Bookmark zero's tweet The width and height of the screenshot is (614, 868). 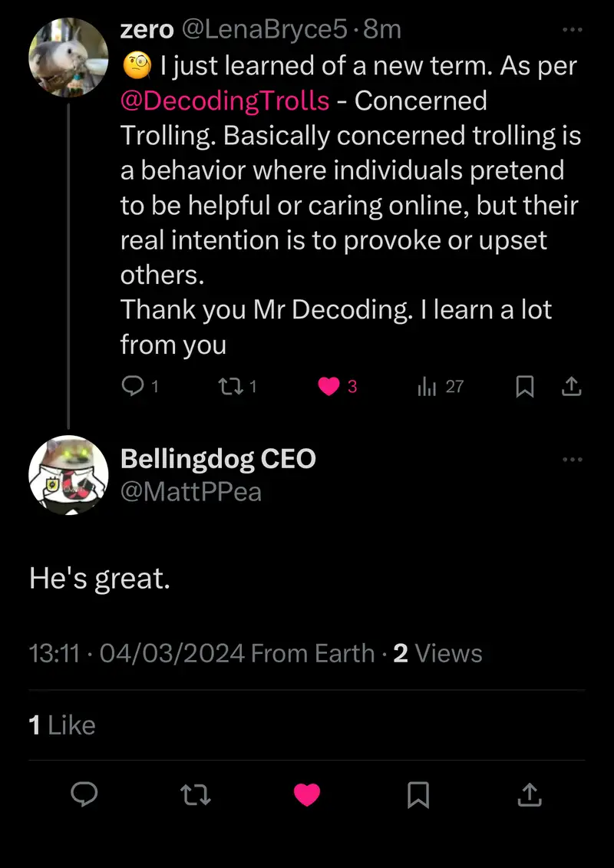[524, 388]
